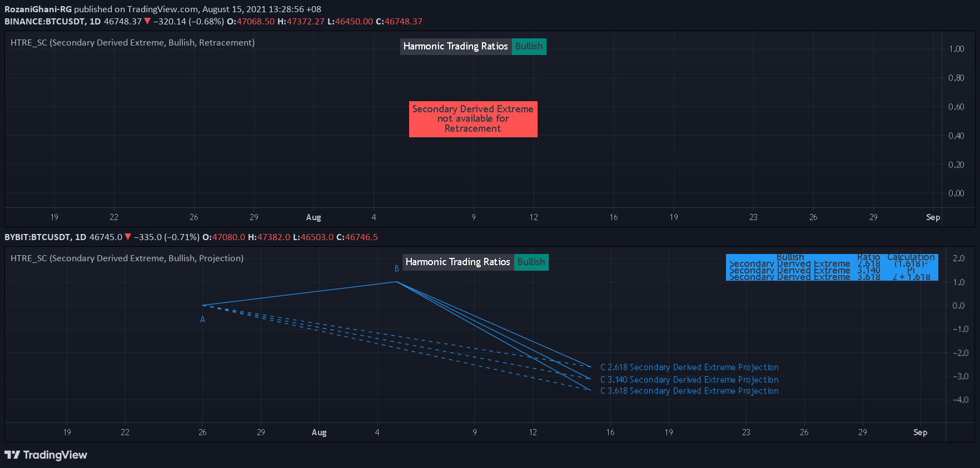
Task: Click date 12 on the Retracement time axis
Action: point(534,217)
